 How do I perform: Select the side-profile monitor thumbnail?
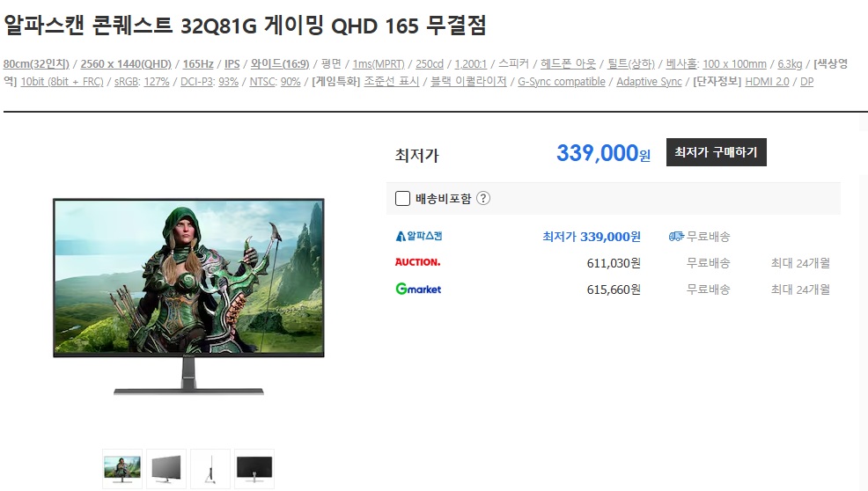[210, 469]
